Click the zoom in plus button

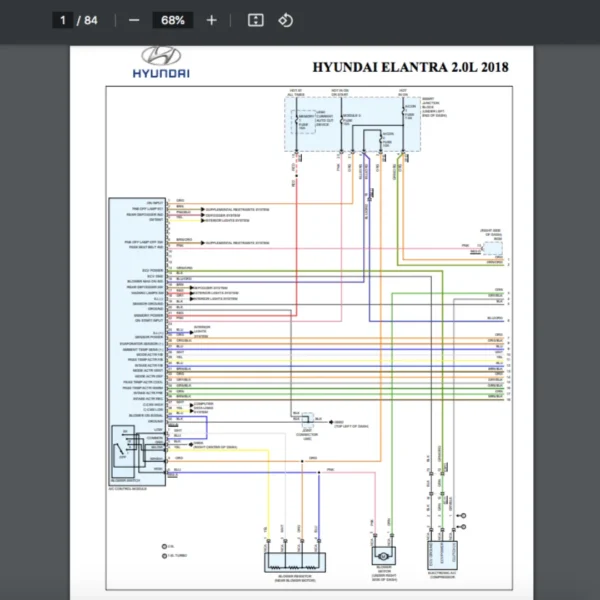click(211, 20)
